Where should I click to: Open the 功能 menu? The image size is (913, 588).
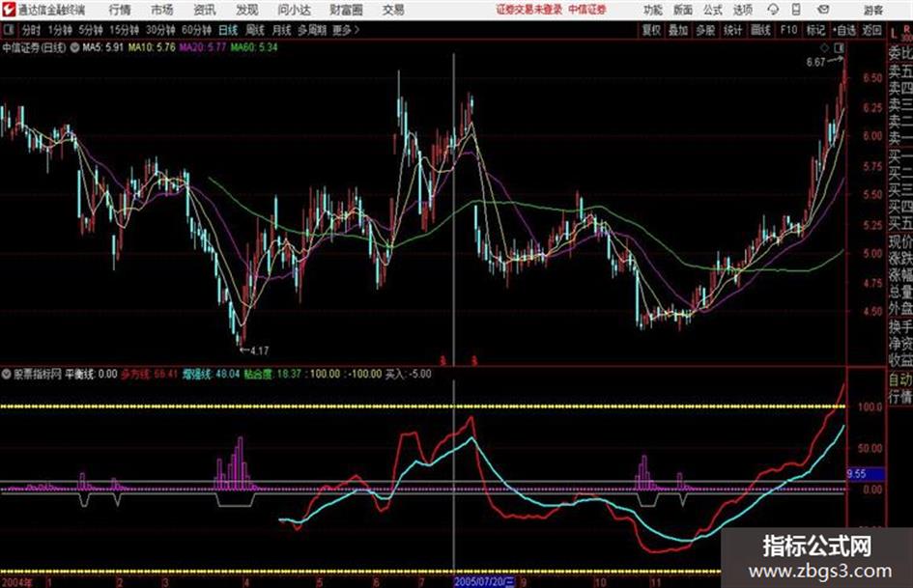tap(653, 10)
